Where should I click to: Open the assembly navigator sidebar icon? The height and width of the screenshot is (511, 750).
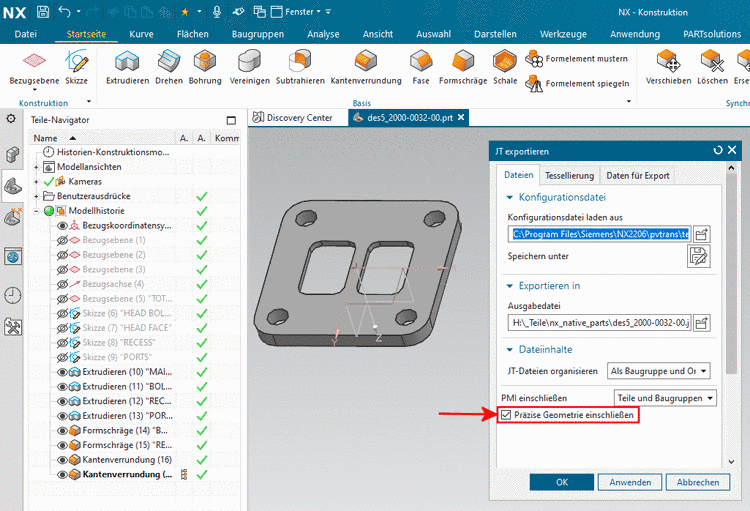[12, 155]
